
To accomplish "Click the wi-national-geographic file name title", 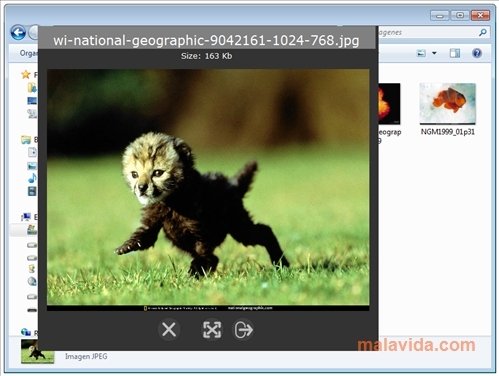I will pos(206,40).
